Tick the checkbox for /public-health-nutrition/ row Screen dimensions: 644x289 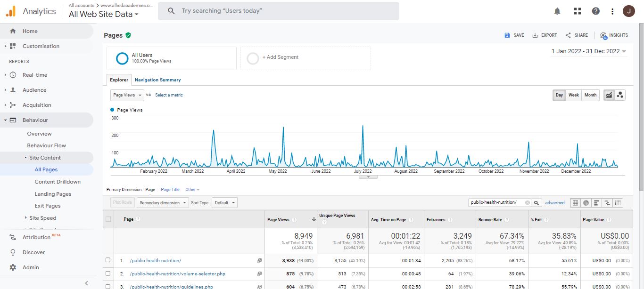[108, 260]
